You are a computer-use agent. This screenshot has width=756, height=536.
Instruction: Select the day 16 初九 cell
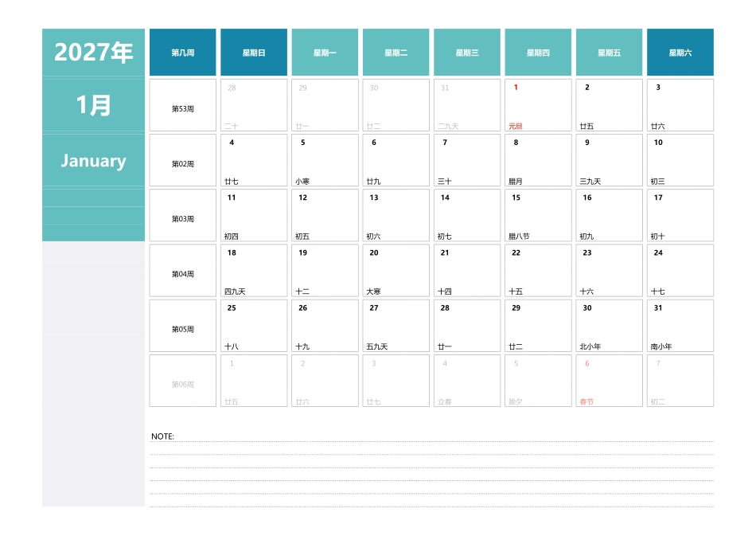pyautogui.click(x=609, y=215)
